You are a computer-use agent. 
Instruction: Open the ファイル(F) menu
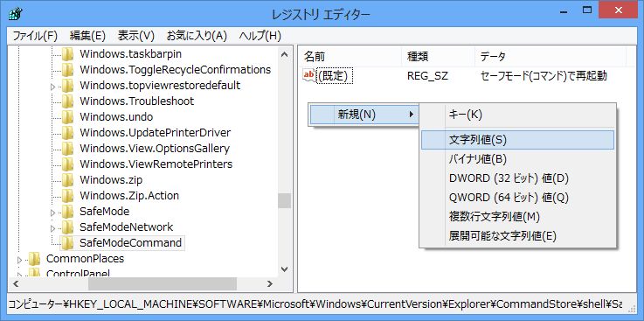point(34,36)
